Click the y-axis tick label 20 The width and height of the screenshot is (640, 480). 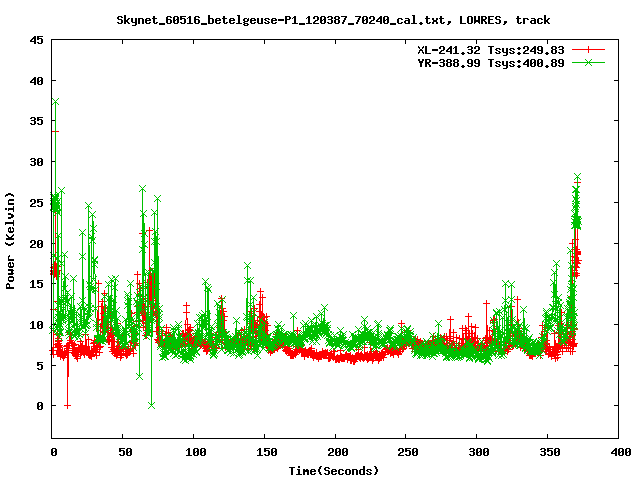click(37, 243)
